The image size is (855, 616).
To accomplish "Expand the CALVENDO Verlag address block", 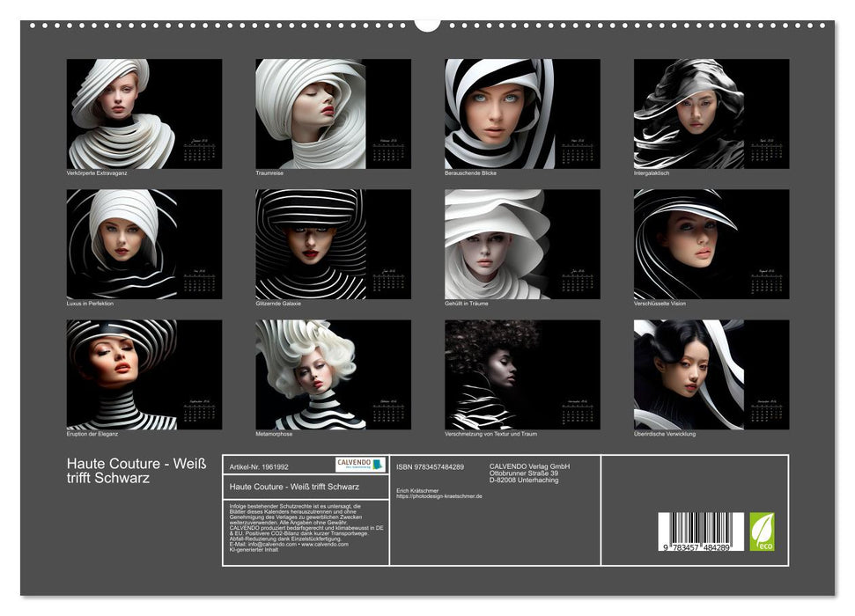I will pyautogui.click(x=528, y=472).
